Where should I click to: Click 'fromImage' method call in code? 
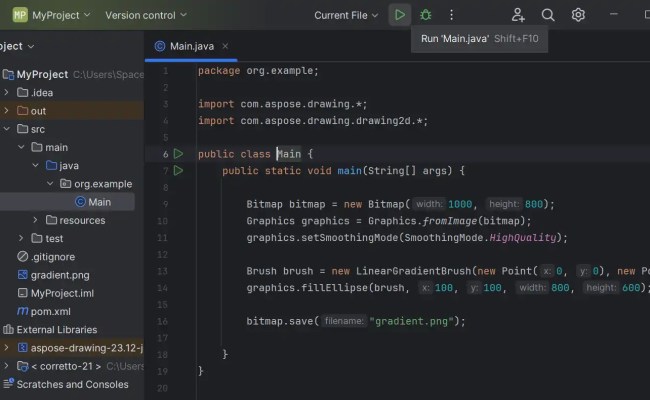click(x=450, y=221)
